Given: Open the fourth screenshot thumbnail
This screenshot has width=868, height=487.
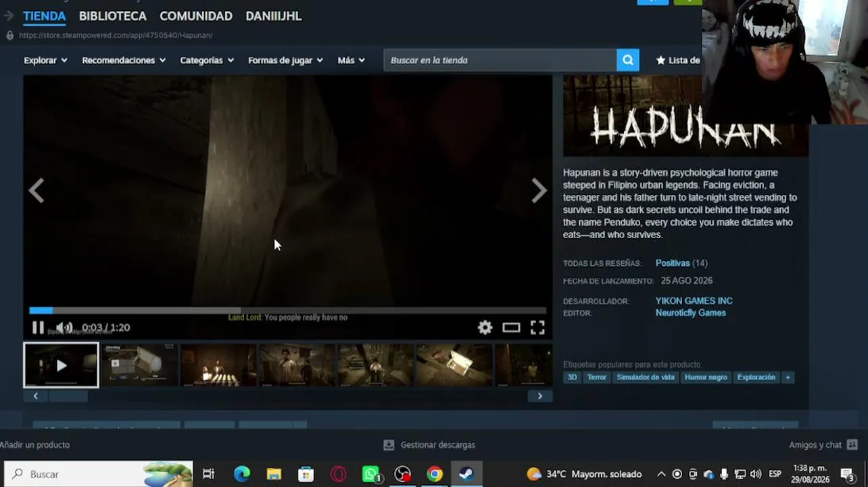Looking at the screenshot, I should point(297,365).
